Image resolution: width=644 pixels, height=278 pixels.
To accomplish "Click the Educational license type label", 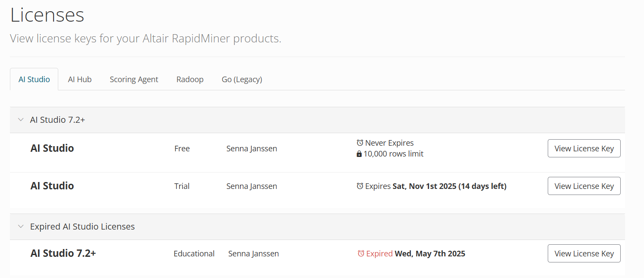I will [x=194, y=254].
